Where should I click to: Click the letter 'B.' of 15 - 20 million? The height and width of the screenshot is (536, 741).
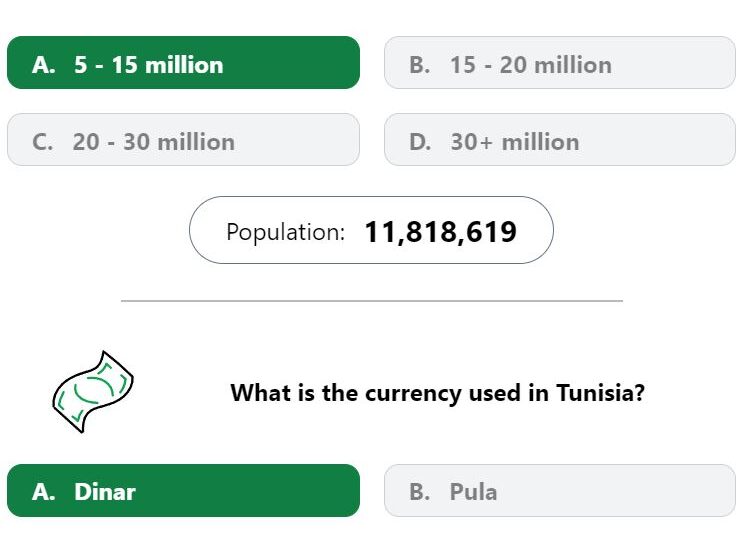(420, 65)
